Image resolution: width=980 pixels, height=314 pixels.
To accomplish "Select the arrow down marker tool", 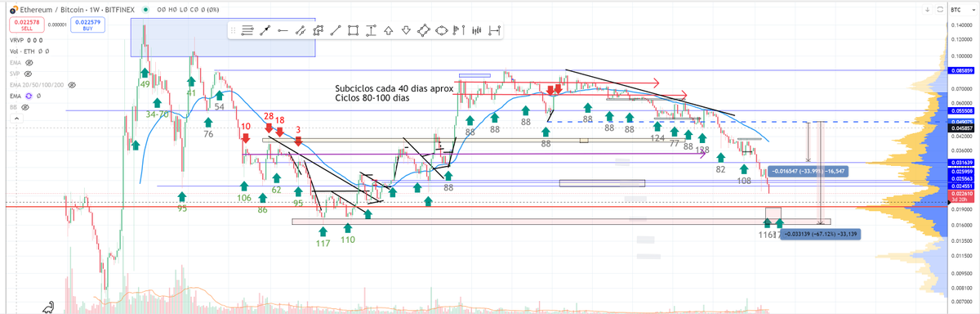I will tap(406, 31).
